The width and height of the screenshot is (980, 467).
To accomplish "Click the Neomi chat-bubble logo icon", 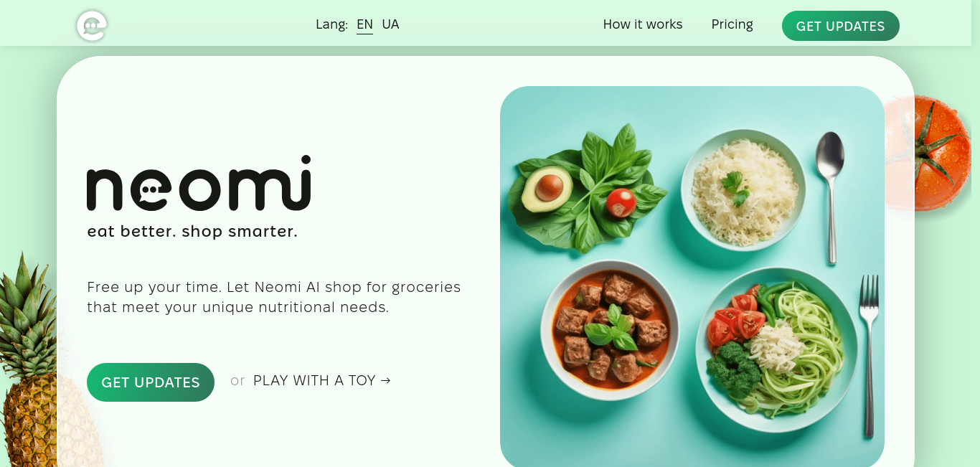I will [x=92, y=26].
